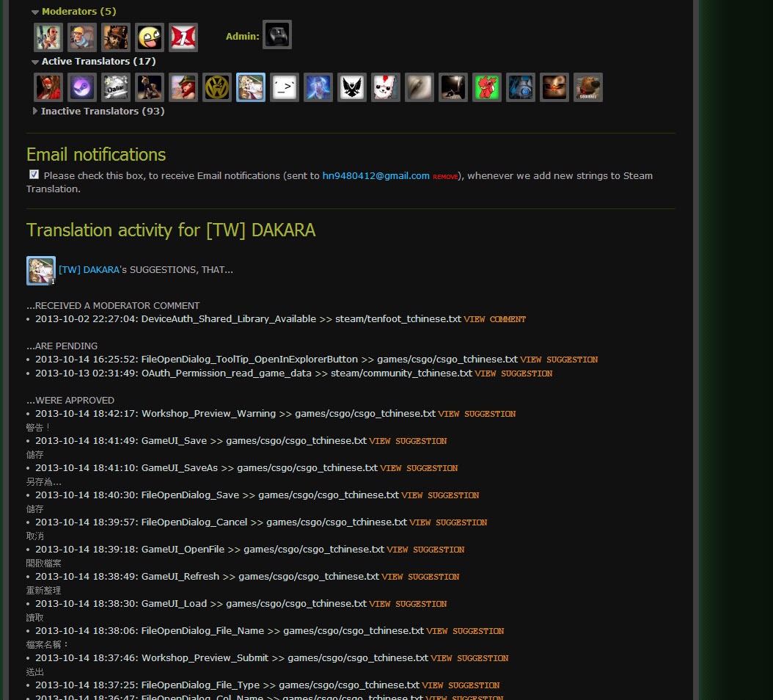Select the Dallar translator avatar
This screenshot has height=700, width=773.
click(x=116, y=87)
